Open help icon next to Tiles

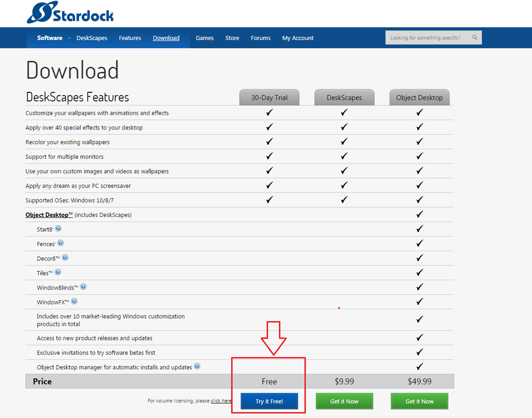[x=58, y=272]
